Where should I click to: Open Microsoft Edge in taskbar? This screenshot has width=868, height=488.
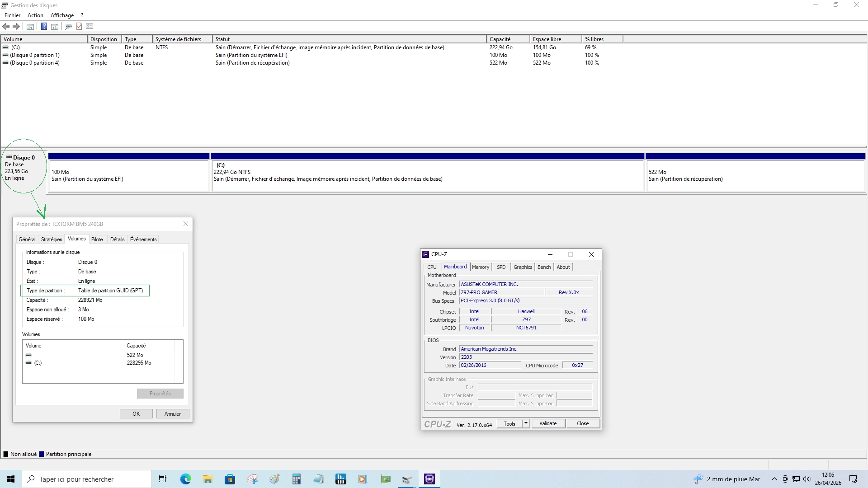pyautogui.click(x=185, y=479)
